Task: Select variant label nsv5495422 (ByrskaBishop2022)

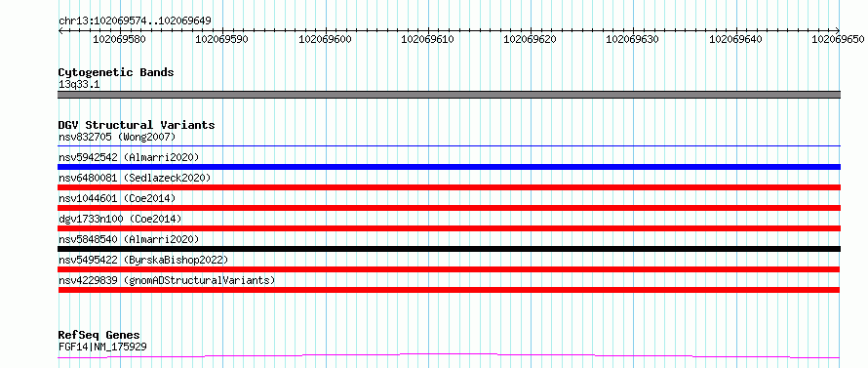Action: tap(143, 260)
